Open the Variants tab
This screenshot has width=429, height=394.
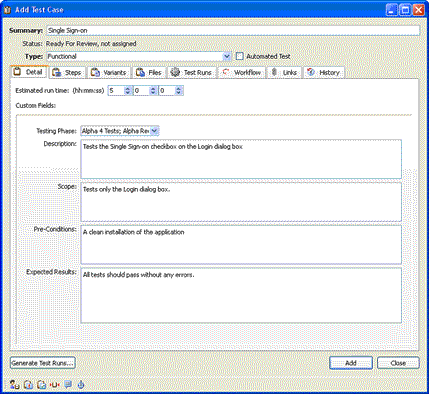point(109,73)
